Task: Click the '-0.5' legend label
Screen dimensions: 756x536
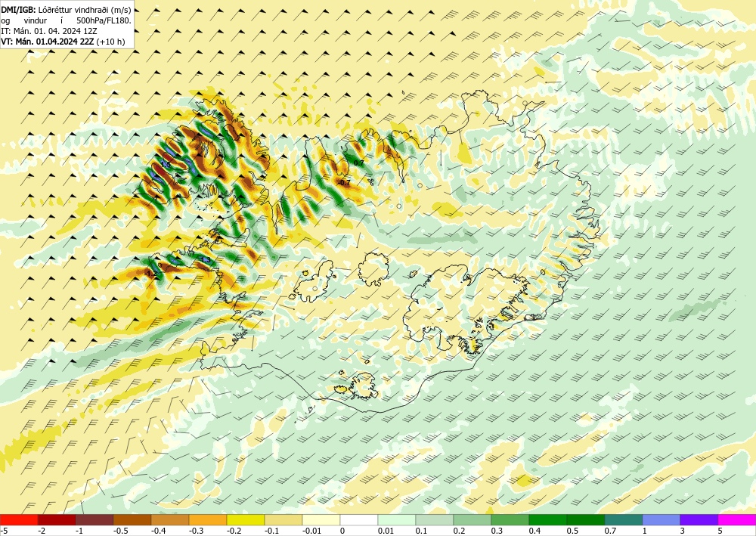Action: tap(121, 531)
